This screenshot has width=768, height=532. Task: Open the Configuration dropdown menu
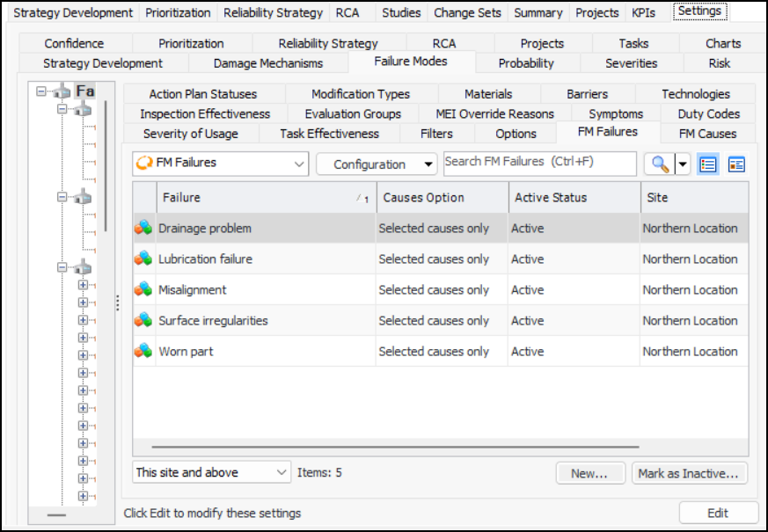(x=376, y=164)
